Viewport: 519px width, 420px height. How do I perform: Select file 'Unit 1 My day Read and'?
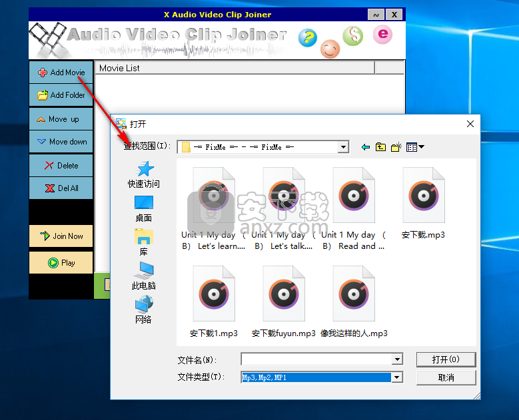(x=354, y=209)
